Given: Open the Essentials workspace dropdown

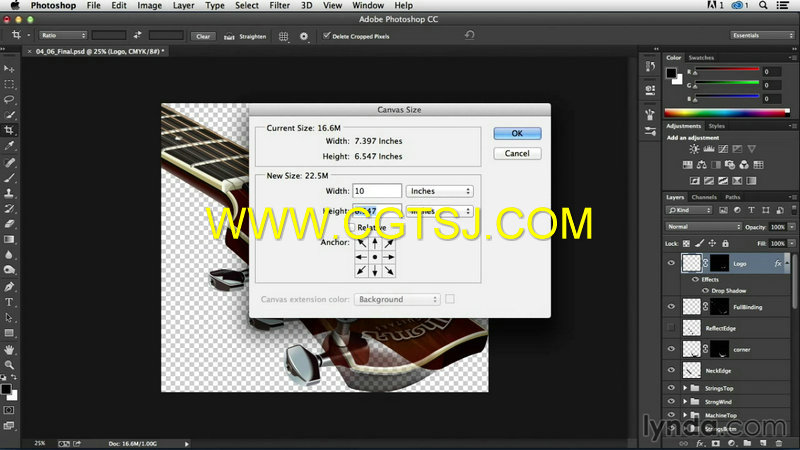Looking at the screenshot, I should click(762, 35).
